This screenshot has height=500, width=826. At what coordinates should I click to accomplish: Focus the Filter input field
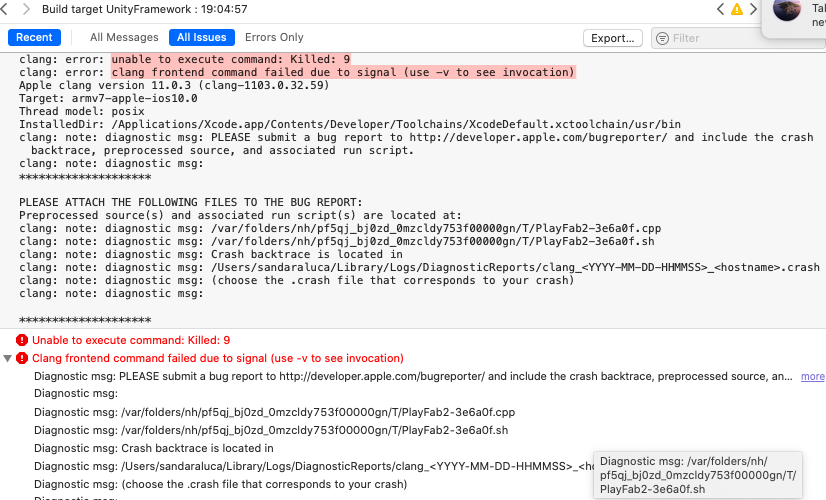pos(739,38)
